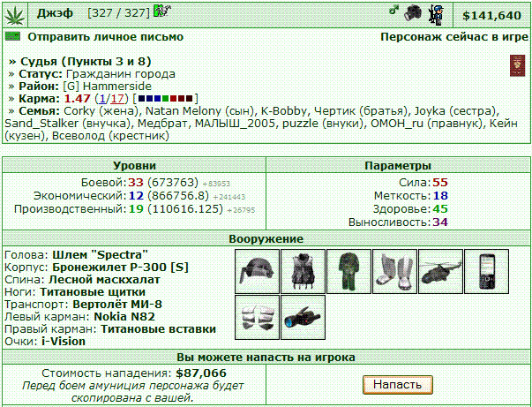This screenshot has width=532, height=407.
Task: Open МАЛЫШ_2005 family member
Action: (235, 124)
